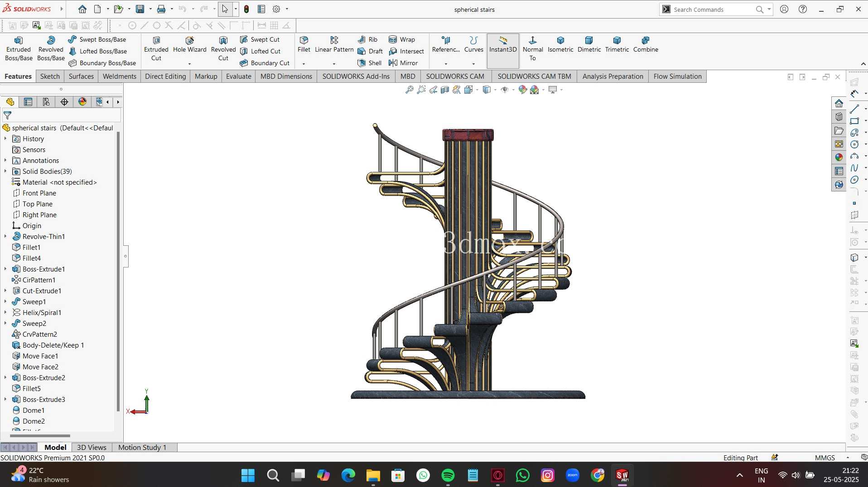This screenshot has width=868, height=487.
Task: Expand the Sweep2 feature
Action: [5, 323]
